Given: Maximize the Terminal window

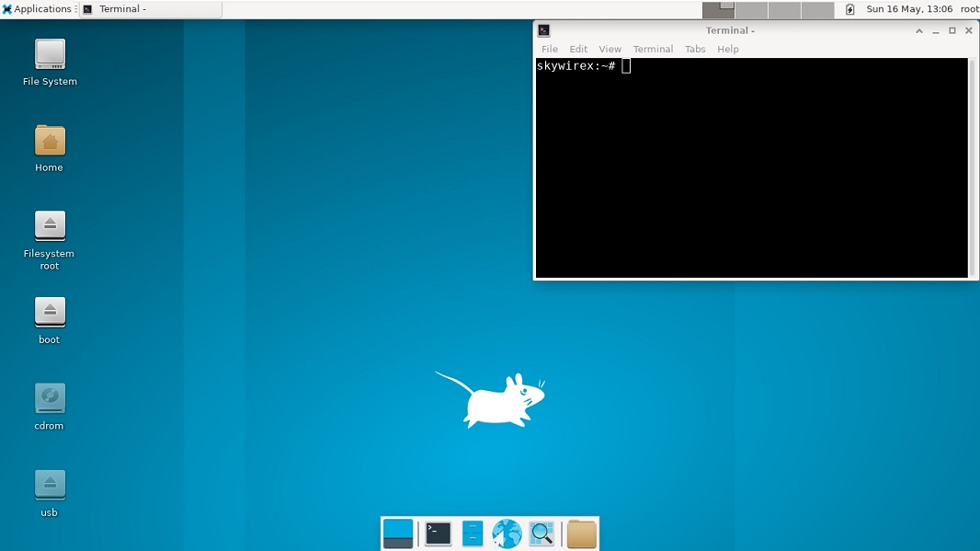Looking at the screenshot, I should click(952, 30).
